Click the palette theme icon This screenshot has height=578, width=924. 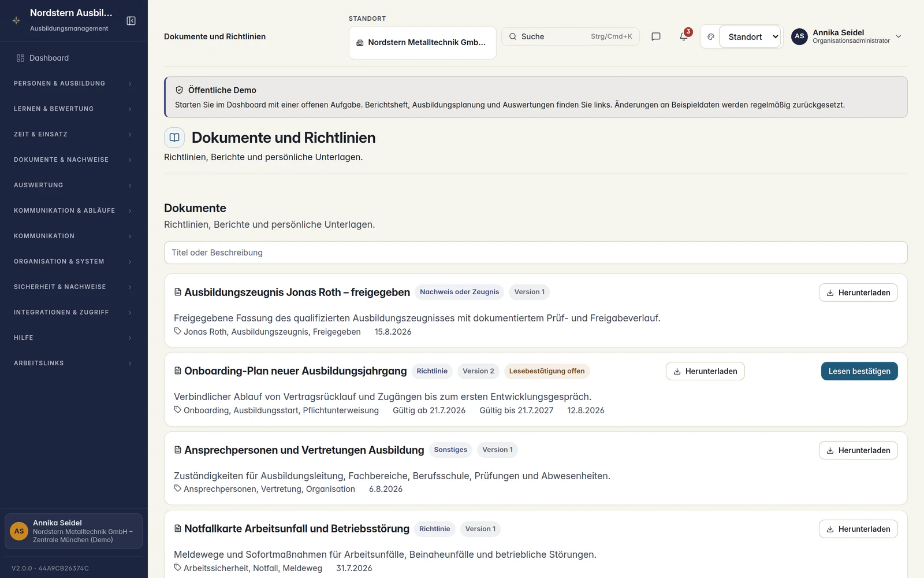click(x=711, y=36)
